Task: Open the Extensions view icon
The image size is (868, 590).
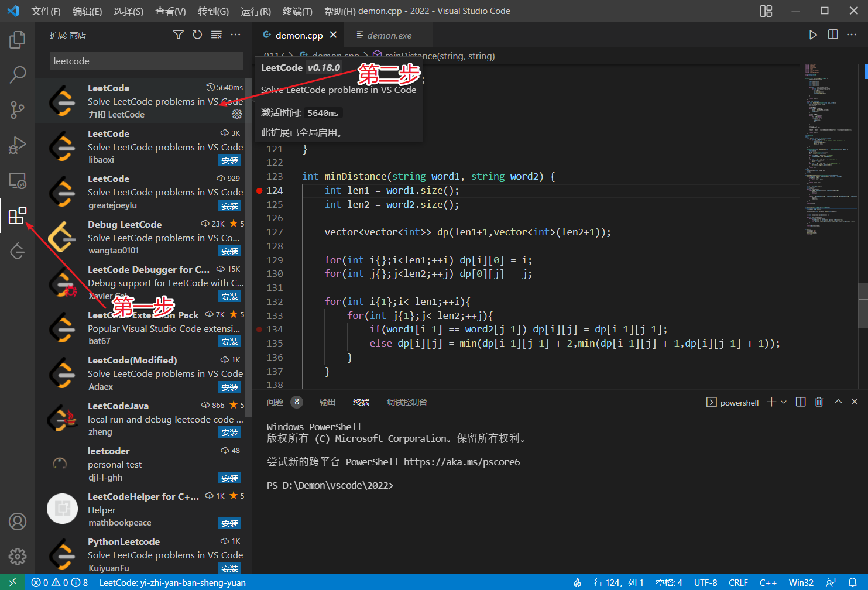Action: 18,215
